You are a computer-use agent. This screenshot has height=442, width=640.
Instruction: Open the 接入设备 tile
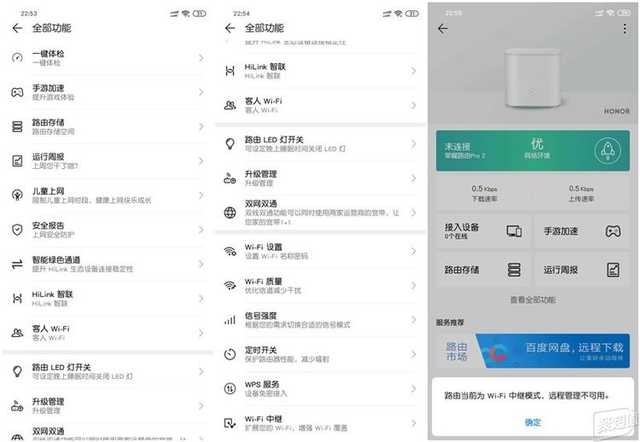(483, 231)
